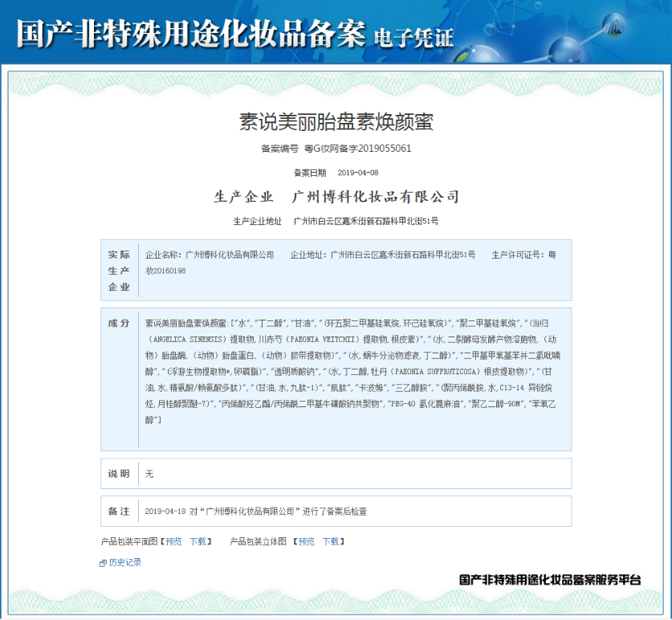Click the footer text 国产非特殊用途化妆品备案服务平台
This screenshot has width=672, height=620.
550,580
